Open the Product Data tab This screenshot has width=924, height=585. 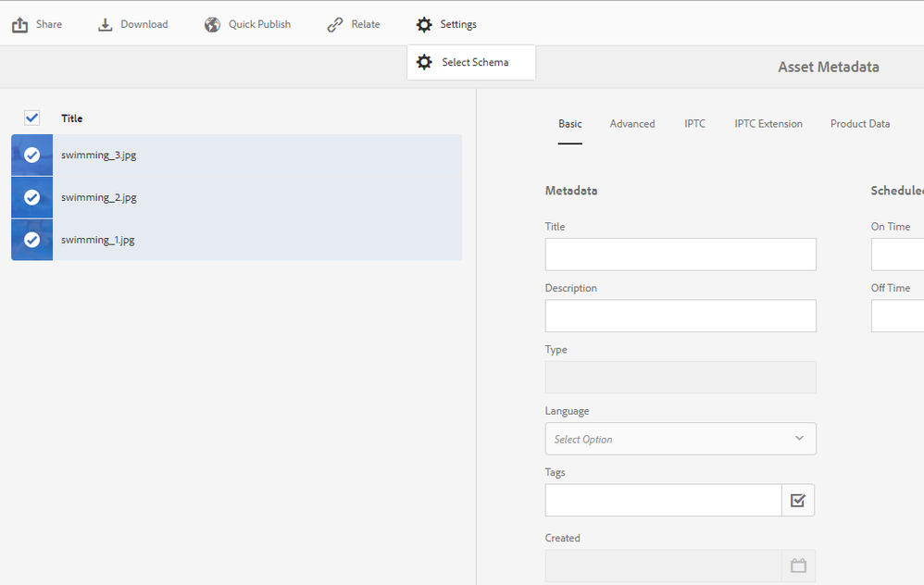pyautogui.click(x=860, y=124)
